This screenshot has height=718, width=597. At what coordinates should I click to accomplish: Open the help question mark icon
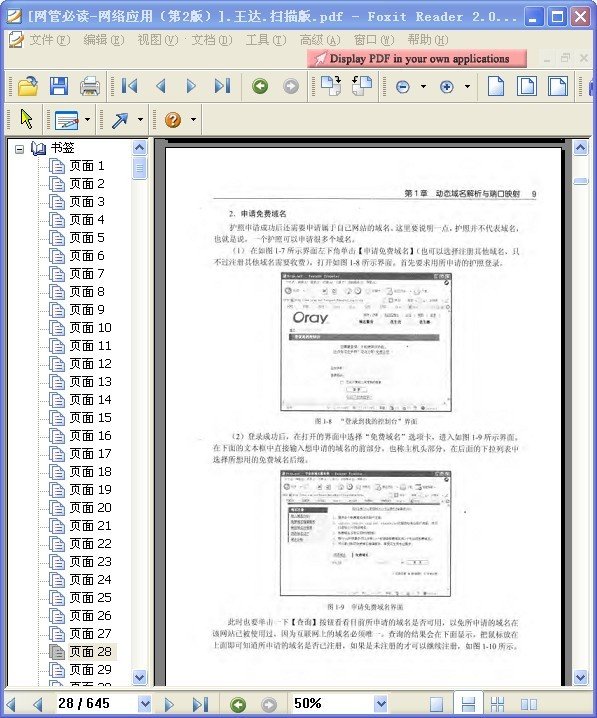coord(173,120)
